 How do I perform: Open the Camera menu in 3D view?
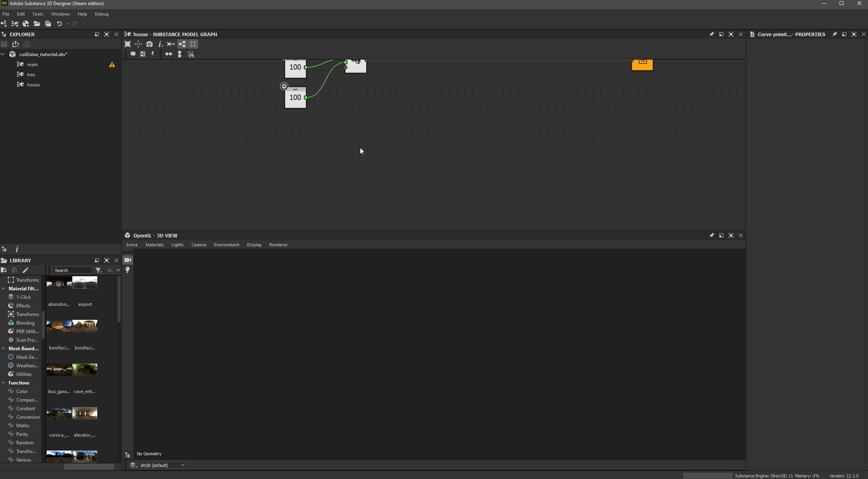[x=199, y=245]
